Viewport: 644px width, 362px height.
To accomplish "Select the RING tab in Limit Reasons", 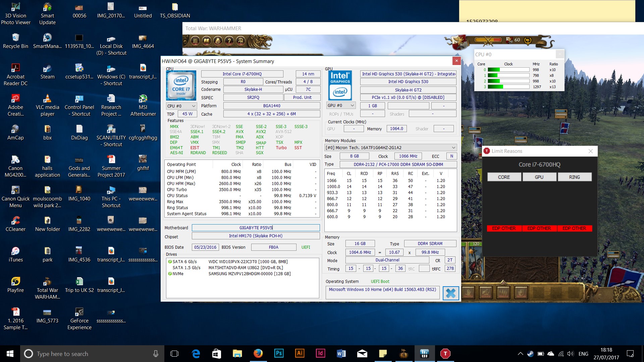I will point(574,177).
